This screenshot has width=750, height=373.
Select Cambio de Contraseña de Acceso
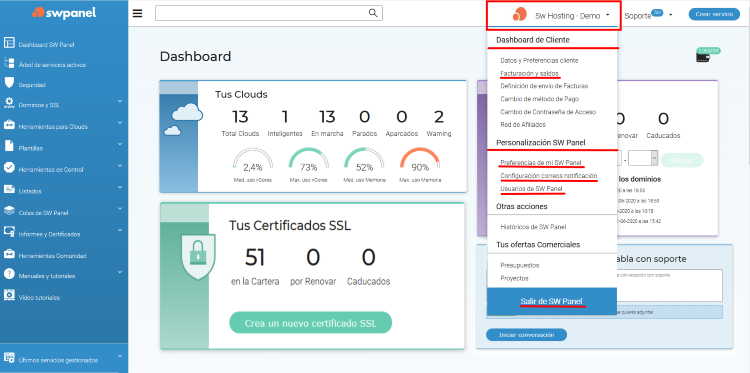pos(548,112)
